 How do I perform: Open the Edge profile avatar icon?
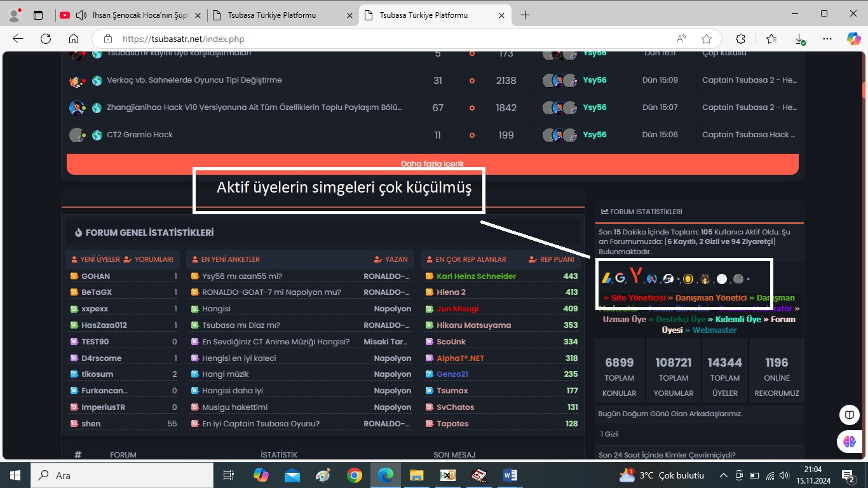click(x=13, y=15)
